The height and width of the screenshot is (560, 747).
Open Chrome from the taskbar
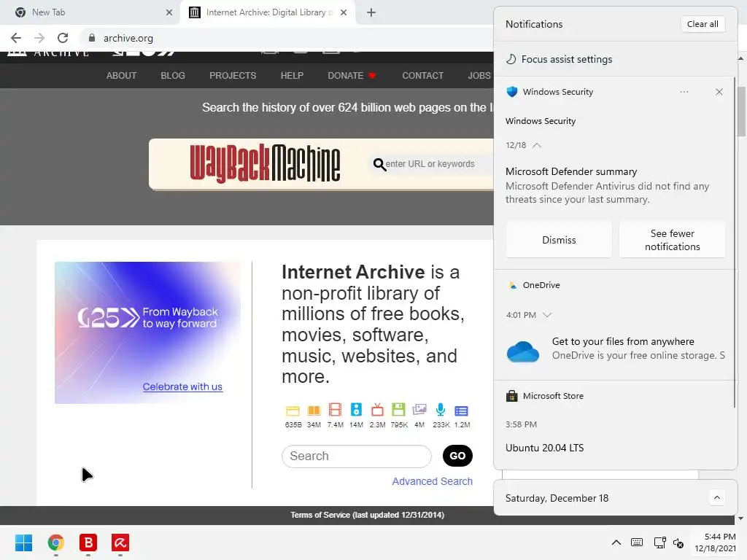(x=55, y=542)
